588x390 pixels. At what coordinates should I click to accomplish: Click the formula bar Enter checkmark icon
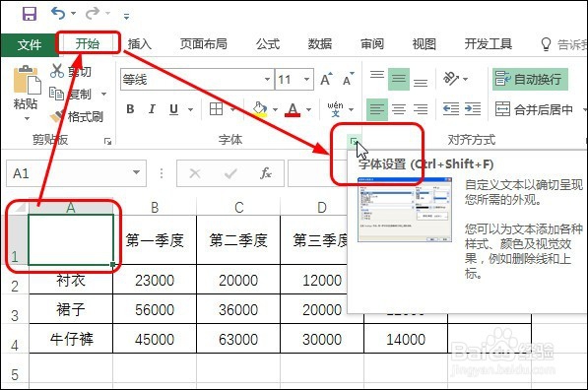tap(230, 173)
